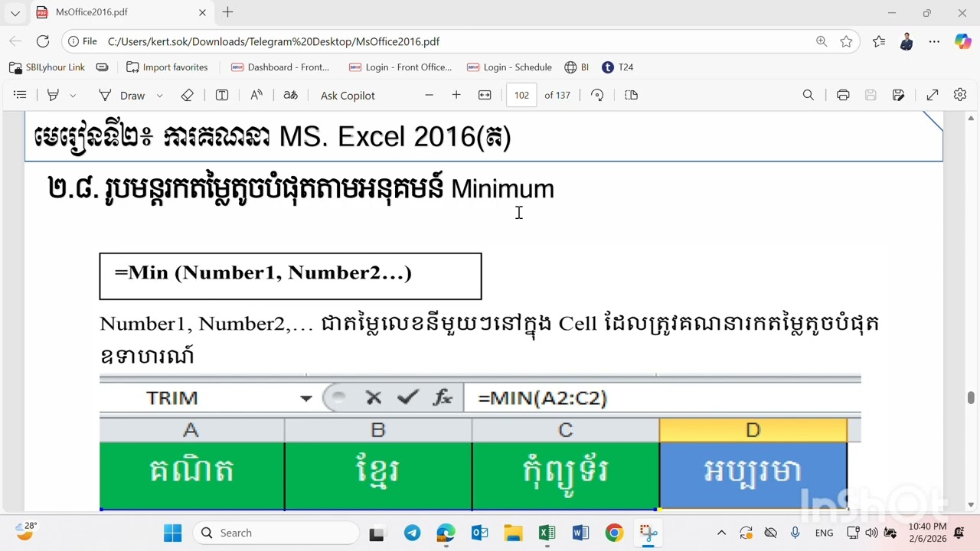Viewport: 980px width, 551px height.
Task: Open the weather widget showing 28°
Action: tap(26, 530)
